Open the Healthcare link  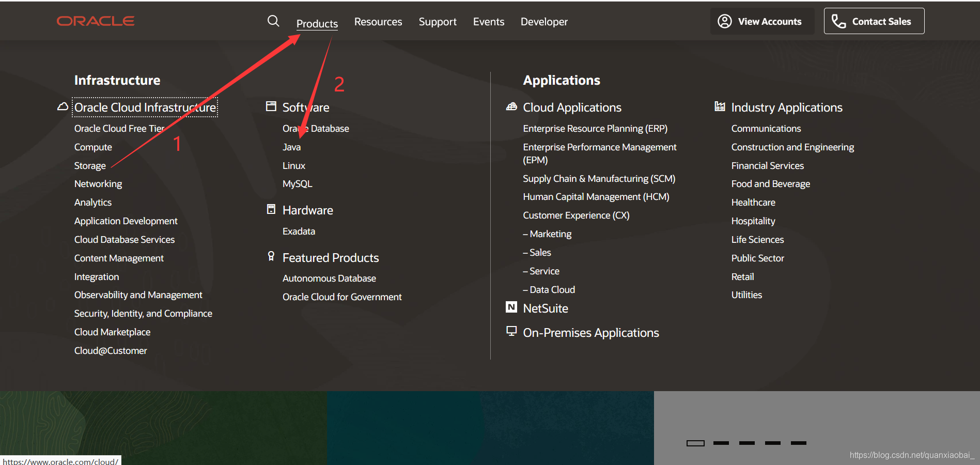tap(753, 203)
